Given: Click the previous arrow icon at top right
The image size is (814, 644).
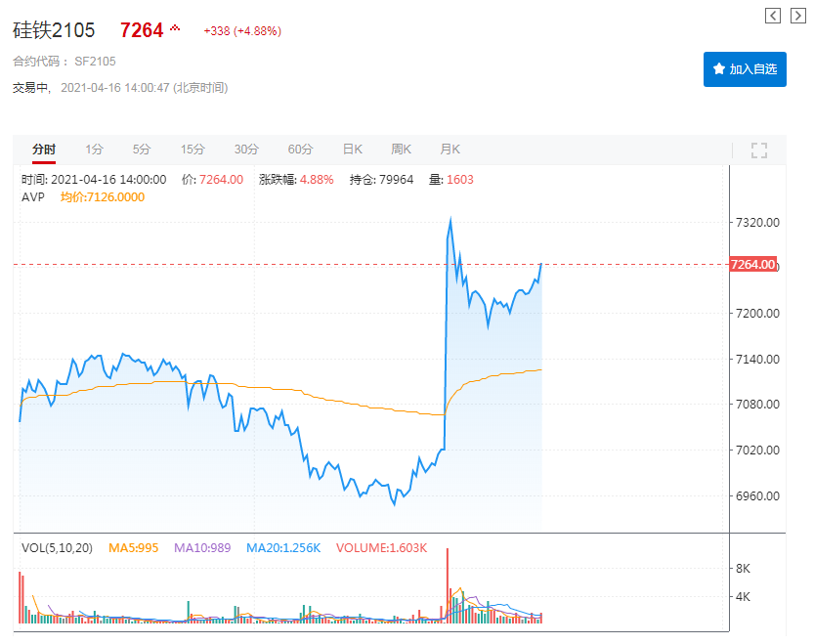Looking at the screenshot, I should coord(773,15).
